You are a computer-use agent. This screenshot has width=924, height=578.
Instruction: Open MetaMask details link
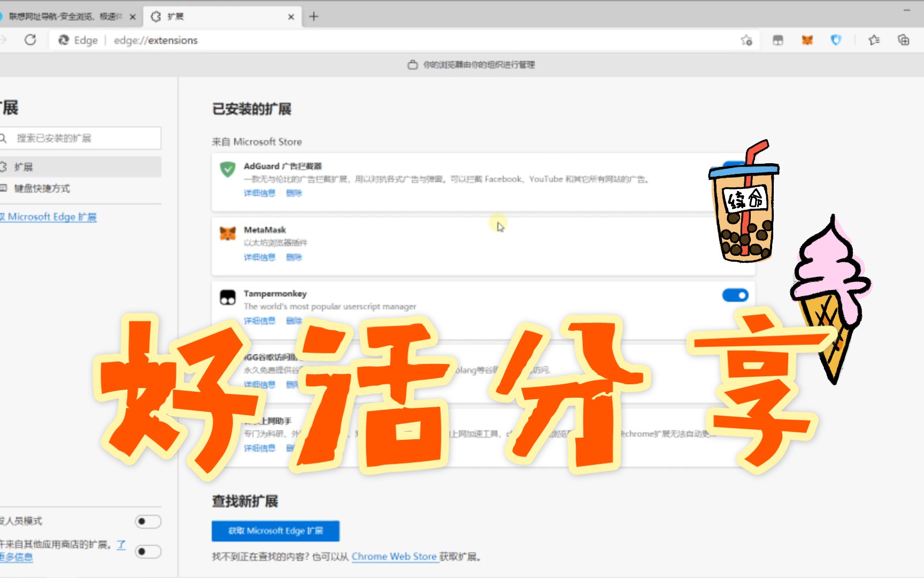click(x=259, y=257)
